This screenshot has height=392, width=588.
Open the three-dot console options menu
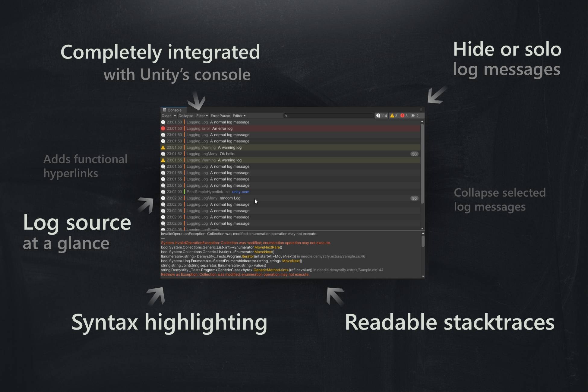(x=421, y=110)
